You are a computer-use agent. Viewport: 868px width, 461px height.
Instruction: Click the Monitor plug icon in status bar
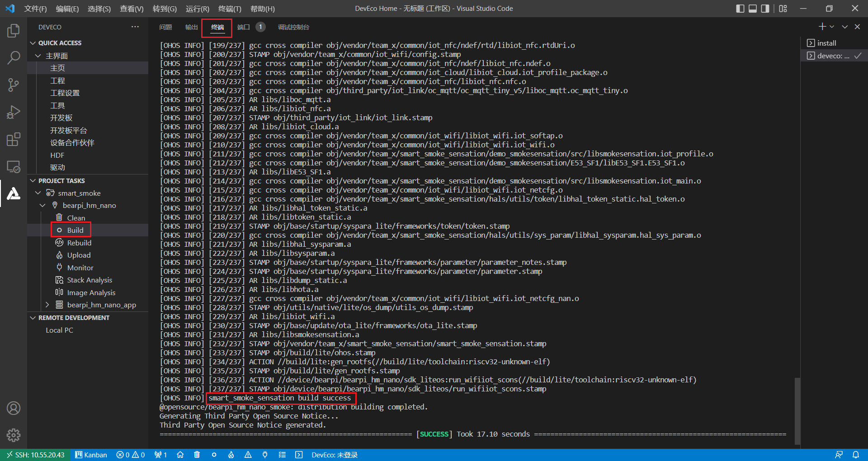pyautogui.click(x=265, y=455)
